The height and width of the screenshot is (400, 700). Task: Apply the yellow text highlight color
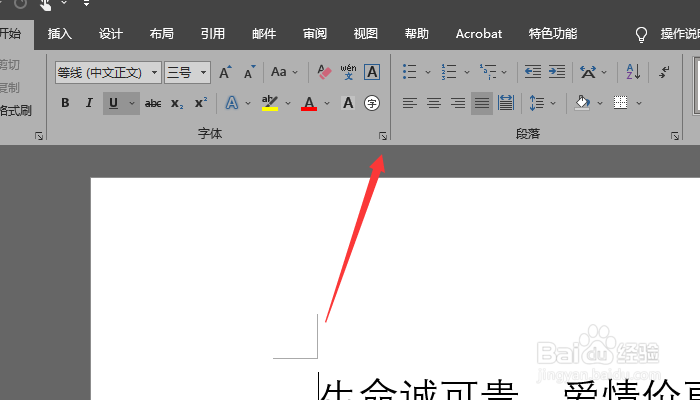(x=270, y=103)
